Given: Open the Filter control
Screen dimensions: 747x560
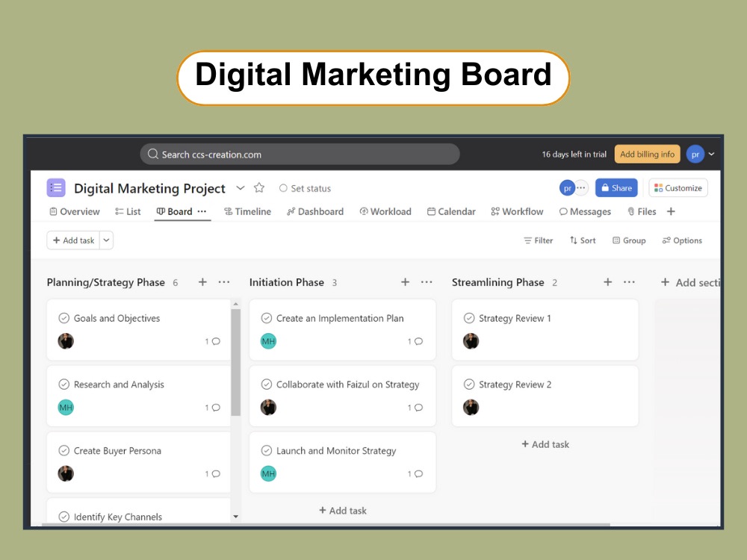Looking at the screenshot, I should pos(539,240).
